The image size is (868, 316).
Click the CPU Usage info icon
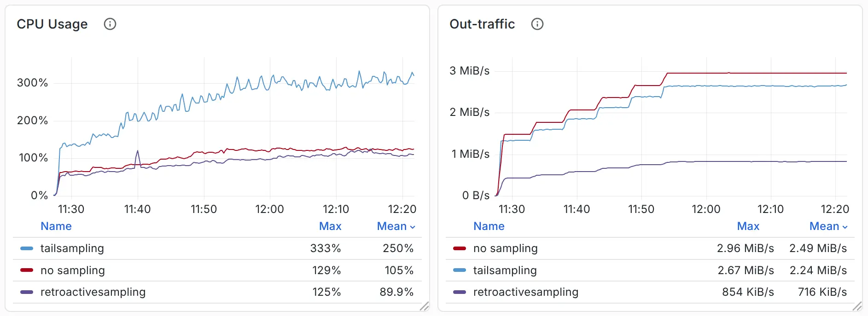coord(110,24)
